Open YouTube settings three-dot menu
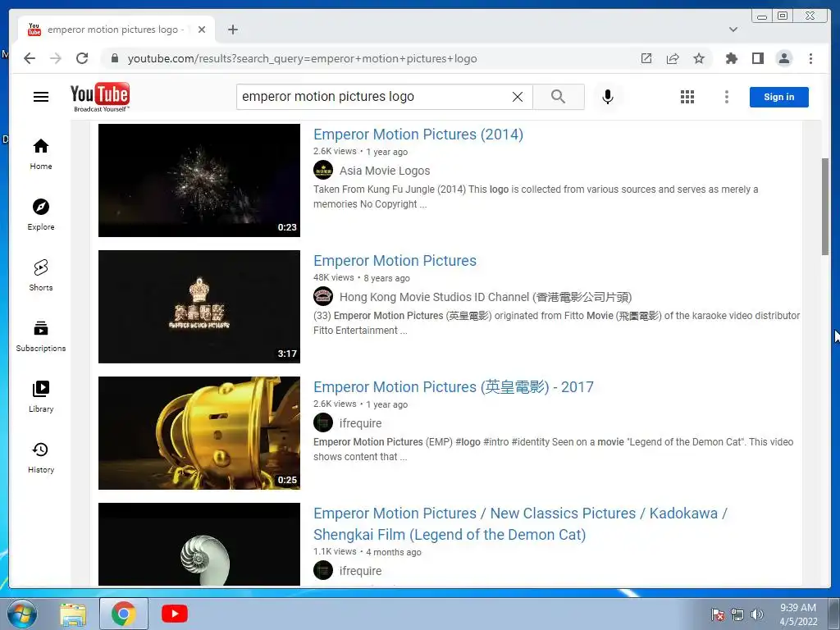The height and width of the screenshot is (630, 840). [x=727, y=97]
